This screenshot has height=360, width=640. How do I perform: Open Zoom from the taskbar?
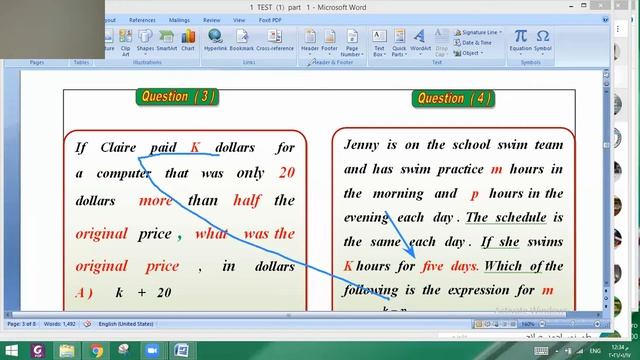152,351
